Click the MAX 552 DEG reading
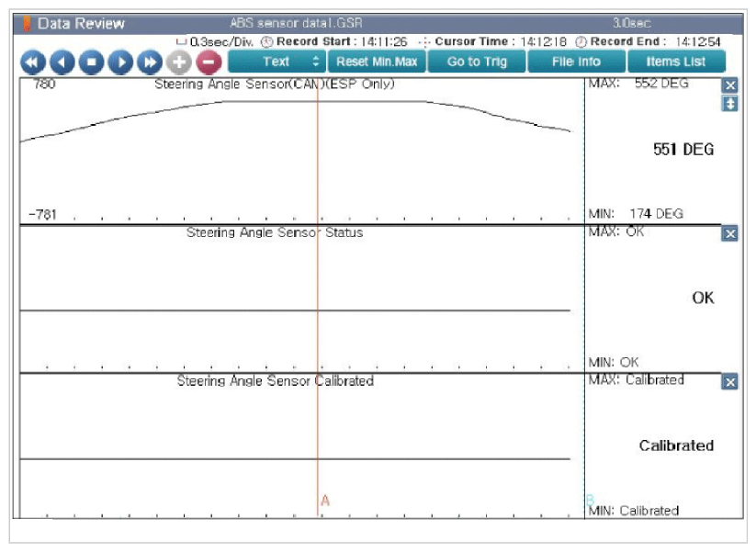 tap(638, 84)
